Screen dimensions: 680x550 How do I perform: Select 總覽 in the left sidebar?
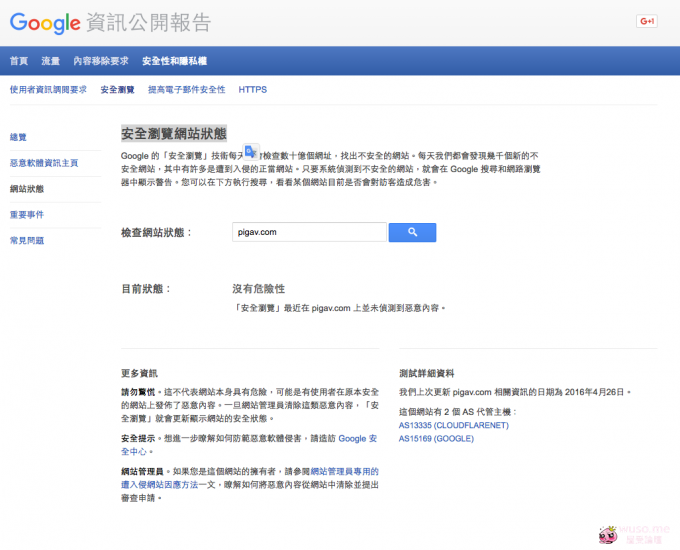click(18, 136)
